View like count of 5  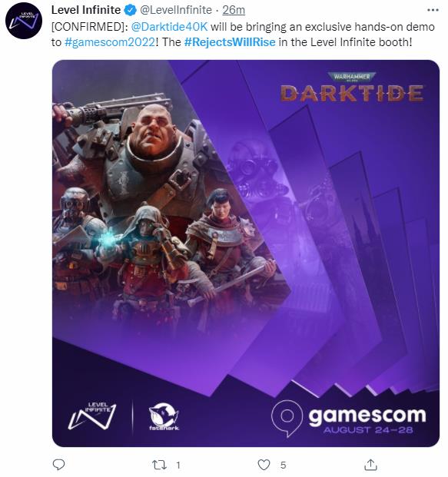click(x=283, y=465)
